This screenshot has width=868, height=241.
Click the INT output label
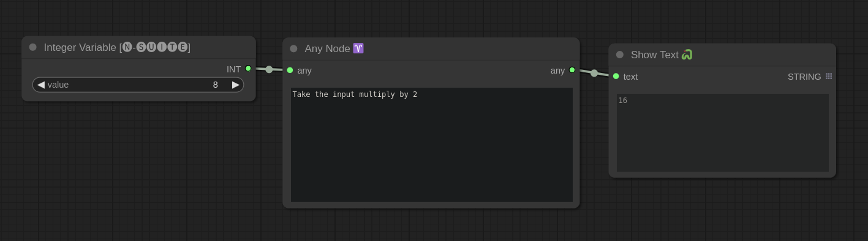click(x=234, y=69)
